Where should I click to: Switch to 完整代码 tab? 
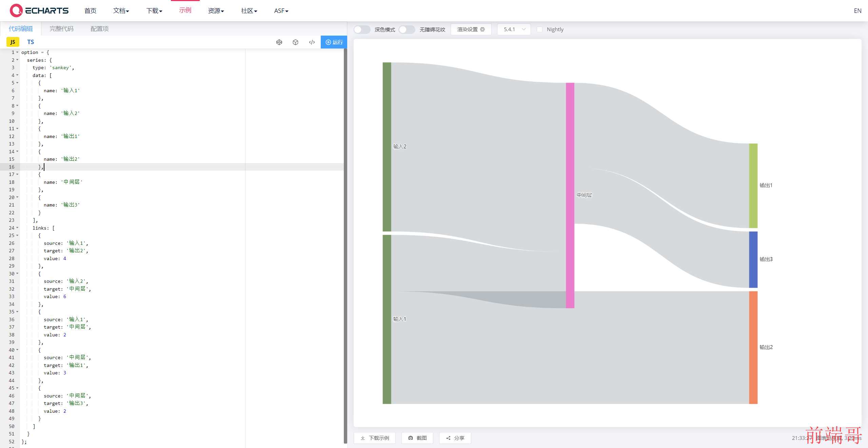61,29
